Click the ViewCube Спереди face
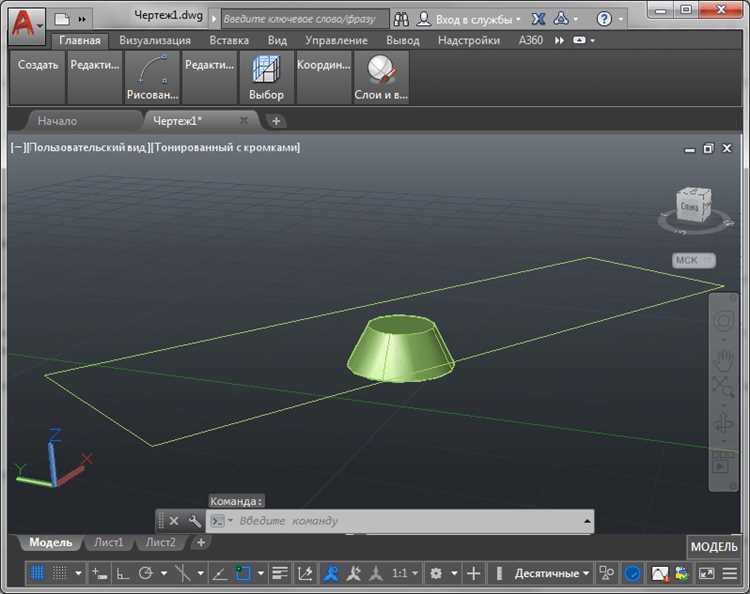Viewport: 750px width, 594px height. click(689, 207)
